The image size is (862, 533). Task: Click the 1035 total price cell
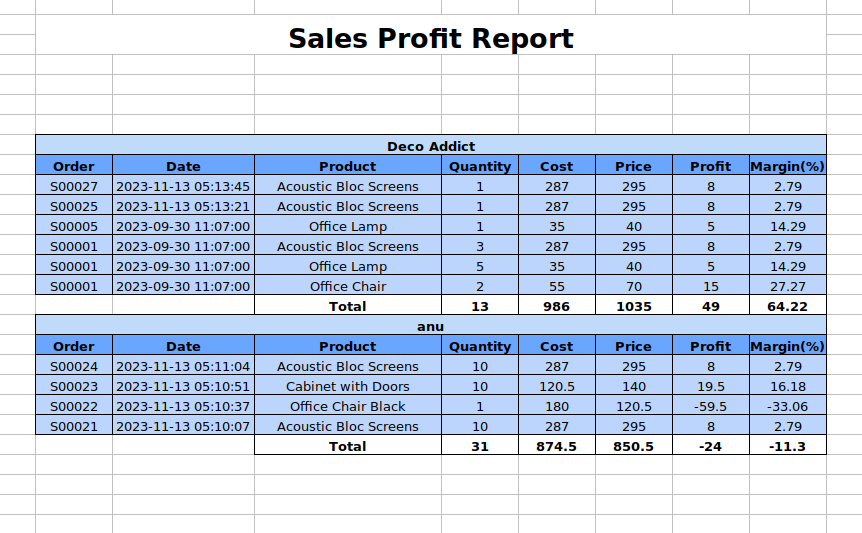pyautogui.click(x=633, y=306)
